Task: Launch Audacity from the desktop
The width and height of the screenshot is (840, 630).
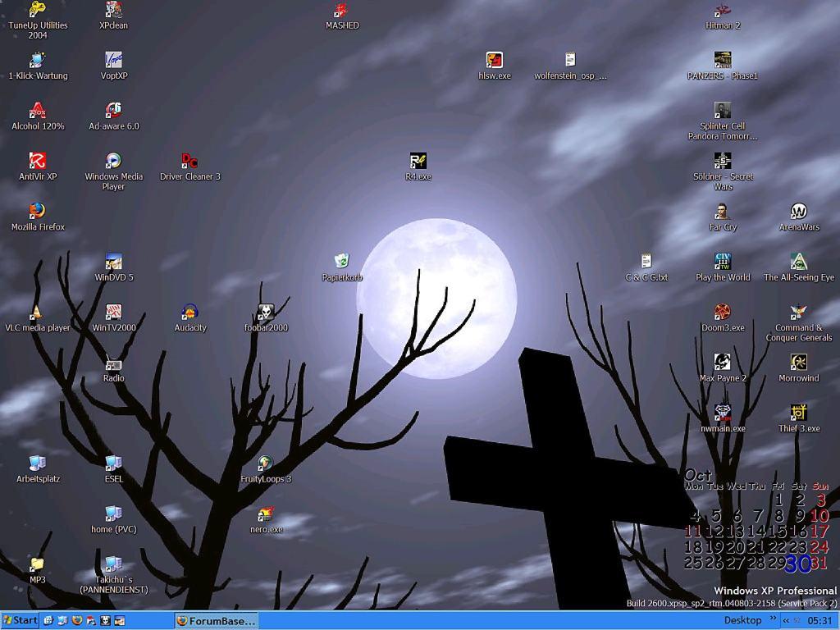Action: [189, 318]
